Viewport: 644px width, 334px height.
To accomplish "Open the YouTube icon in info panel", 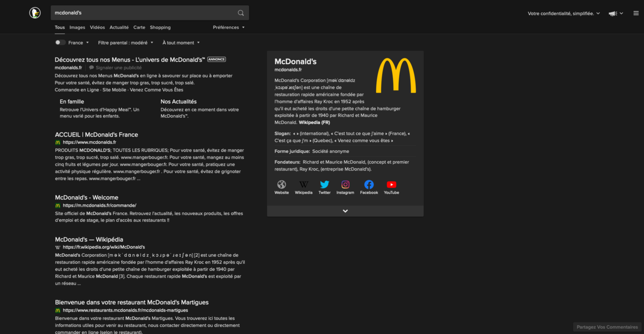I will (391, 184).
